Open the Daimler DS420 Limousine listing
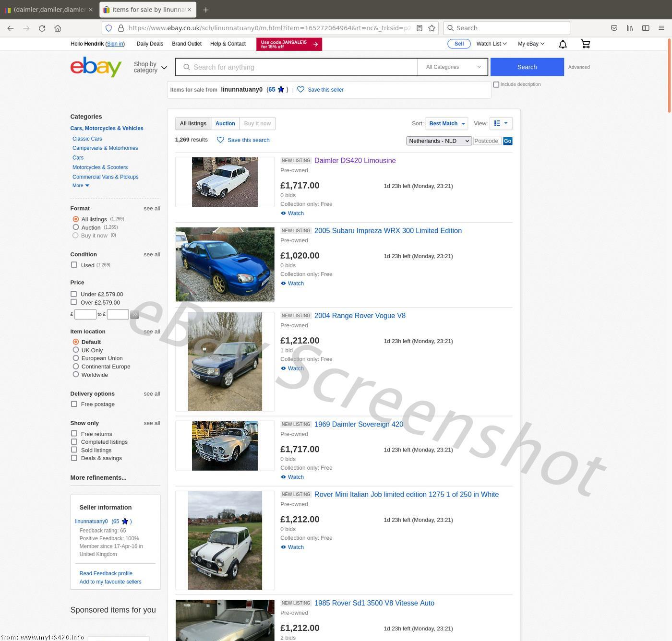The width and height of the screenshot is (672, 641). point(355,161)
